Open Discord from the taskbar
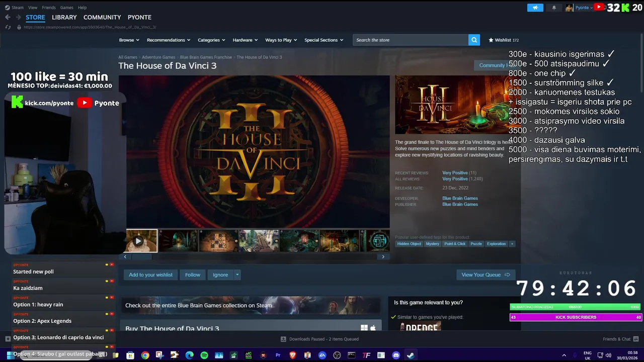Image resolution: width=644 pixels, height=362 pixels. click(x=396, y=355)
